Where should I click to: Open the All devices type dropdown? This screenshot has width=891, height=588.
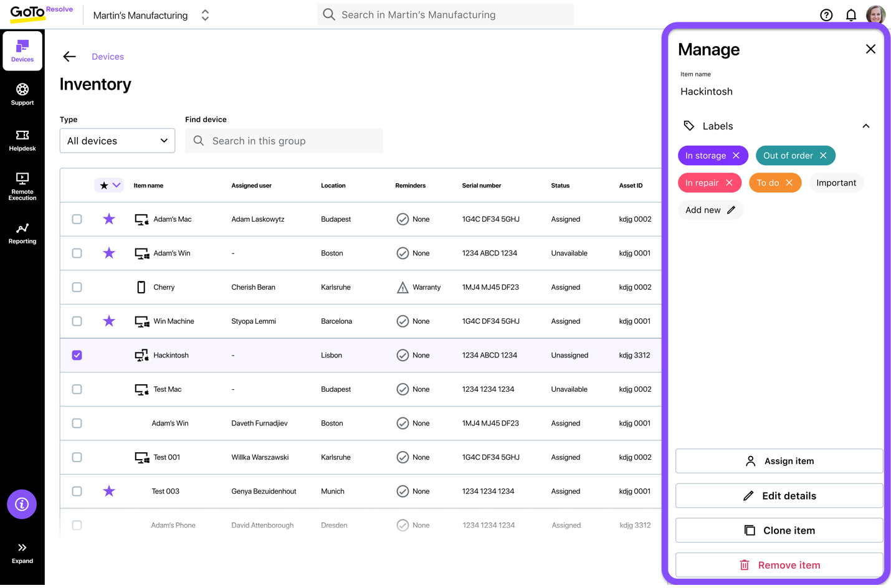[x=117, y=141]
